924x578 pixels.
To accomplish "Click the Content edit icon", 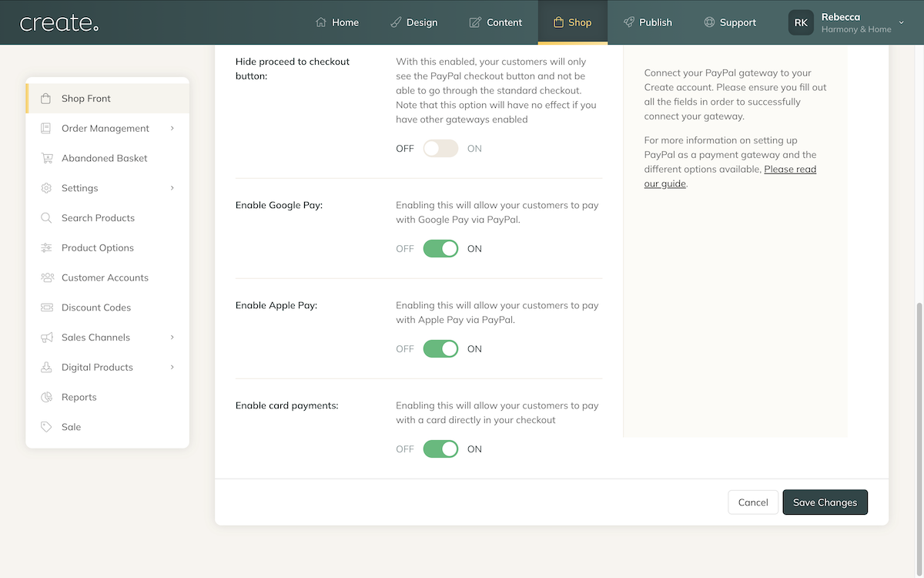I will [475, 22].
